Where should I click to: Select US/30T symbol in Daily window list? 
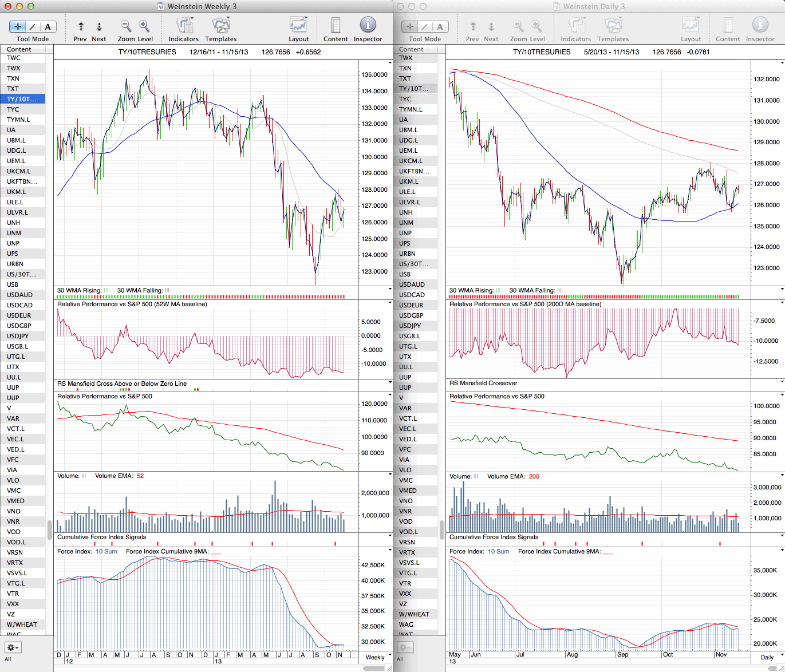413,264
